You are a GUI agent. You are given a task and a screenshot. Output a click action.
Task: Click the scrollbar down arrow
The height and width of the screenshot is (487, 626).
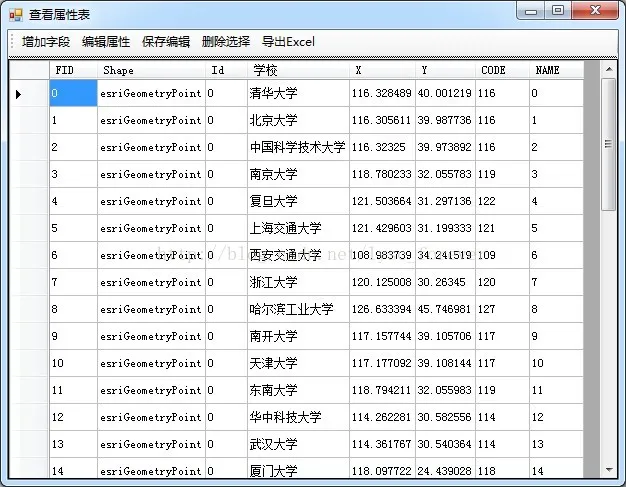(609, 470)
